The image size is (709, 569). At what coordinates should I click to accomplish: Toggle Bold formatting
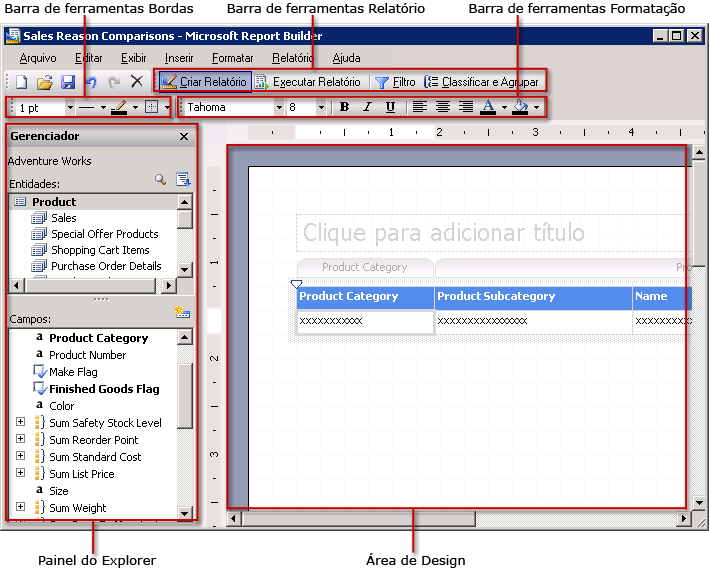[344, 107]
